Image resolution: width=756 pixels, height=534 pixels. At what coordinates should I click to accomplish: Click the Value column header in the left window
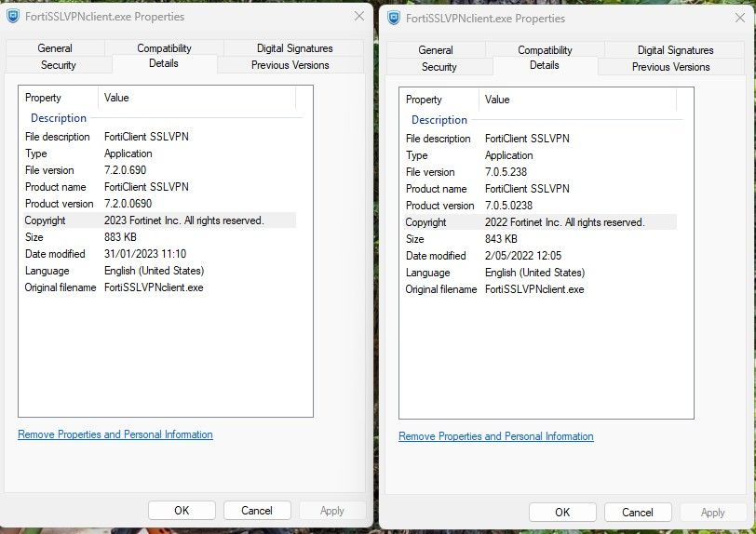(x=196, y=98)
